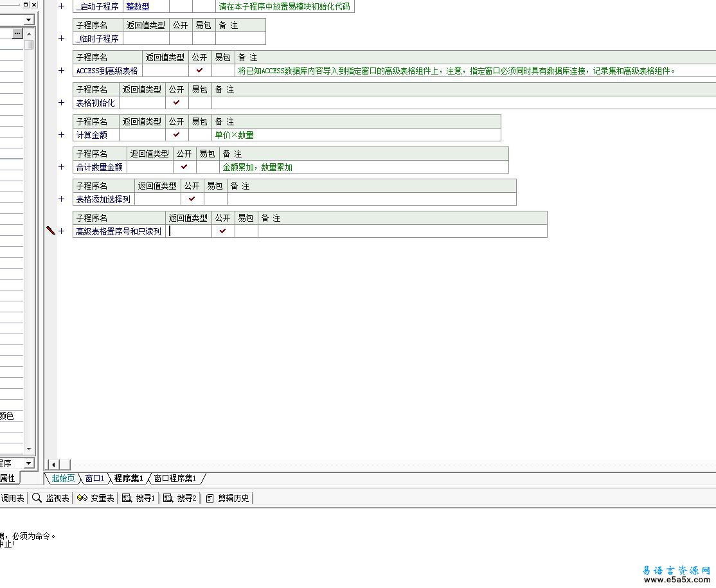Open the 属性 tab in left panel
Image resolution: width=716 pixels, height=588 pixels.
click(x=8, y=478)
